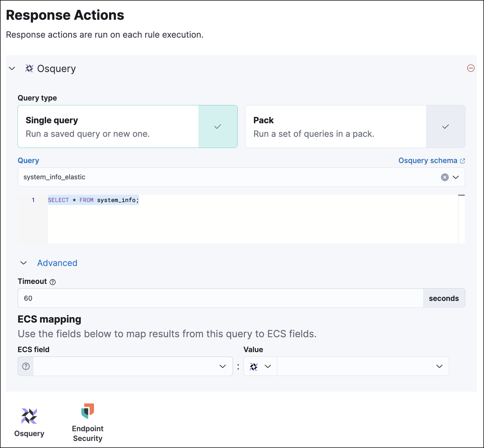Image resolution: width=484 pixels, height=448 pixels.
Task: Collapse the Advanced section
Action: point(24,263)
